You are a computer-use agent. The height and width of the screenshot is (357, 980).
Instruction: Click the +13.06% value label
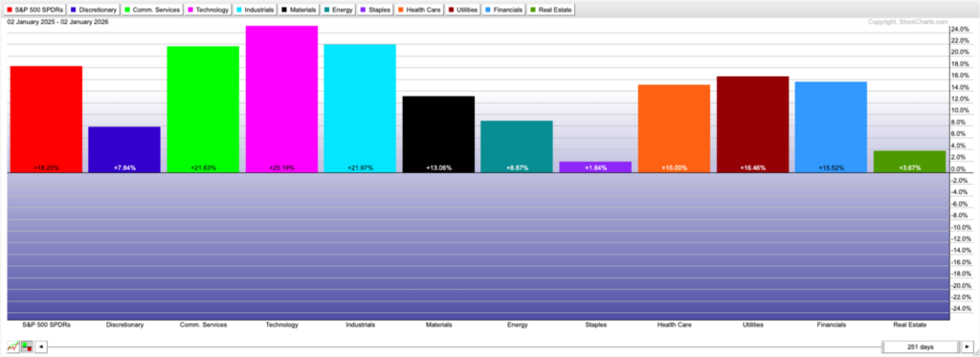coord(438,168)
